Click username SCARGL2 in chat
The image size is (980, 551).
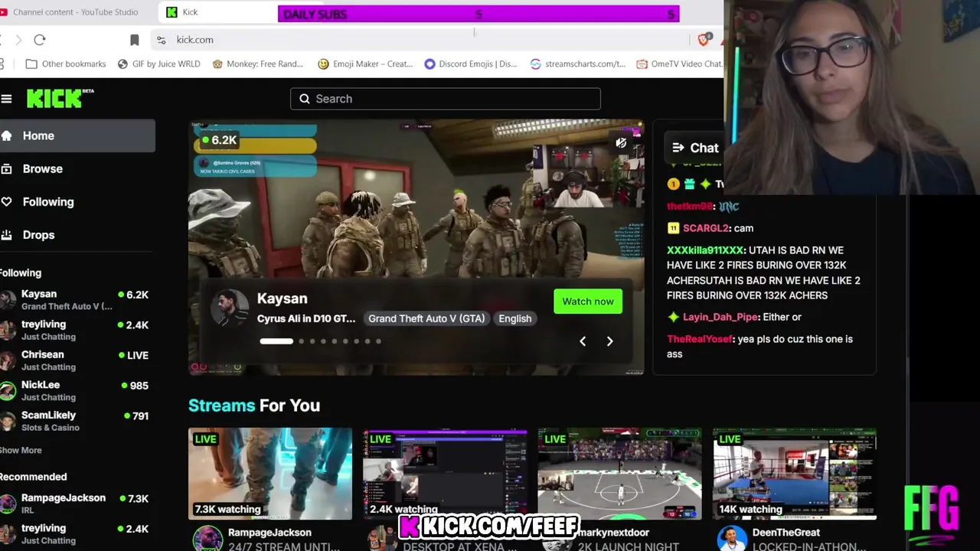[x=706, y=228]
